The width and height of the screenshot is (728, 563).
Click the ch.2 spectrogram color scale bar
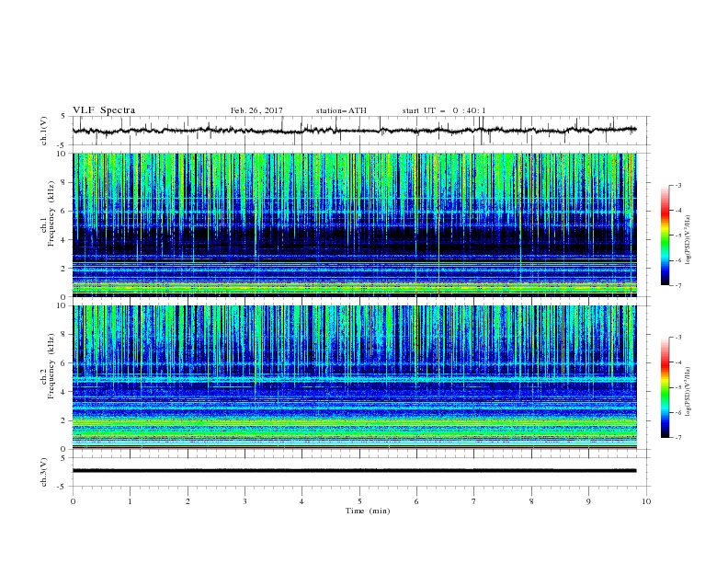coord(665,387)
